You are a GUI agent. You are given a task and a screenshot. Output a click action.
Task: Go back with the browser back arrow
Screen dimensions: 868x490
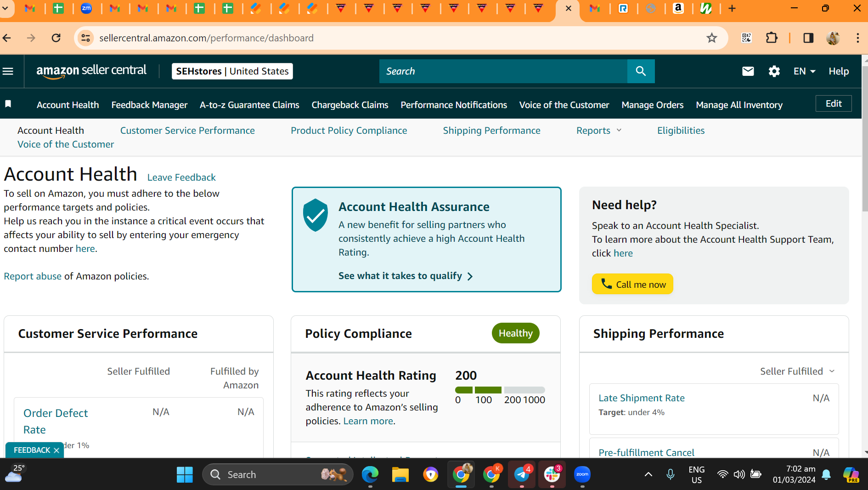click(x=7, y=38)
